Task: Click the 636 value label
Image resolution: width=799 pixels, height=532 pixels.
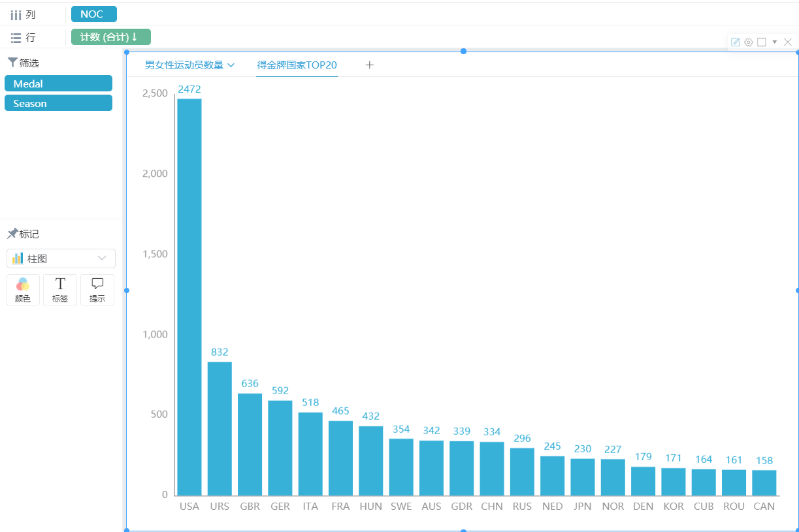Action: 250,384
